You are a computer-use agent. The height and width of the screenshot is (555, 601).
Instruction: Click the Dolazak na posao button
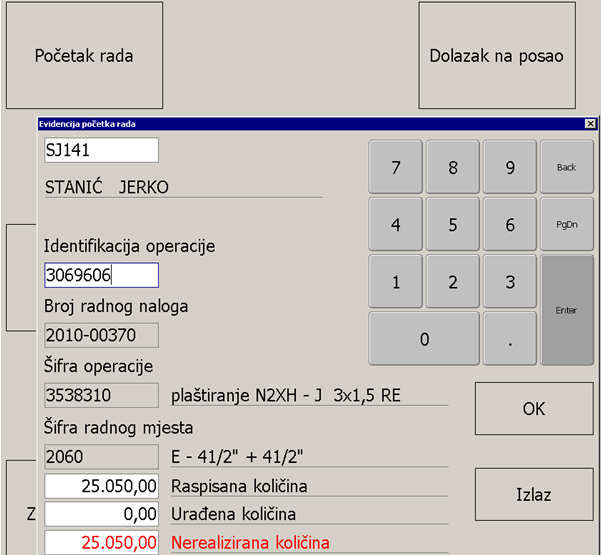[496, 55]
